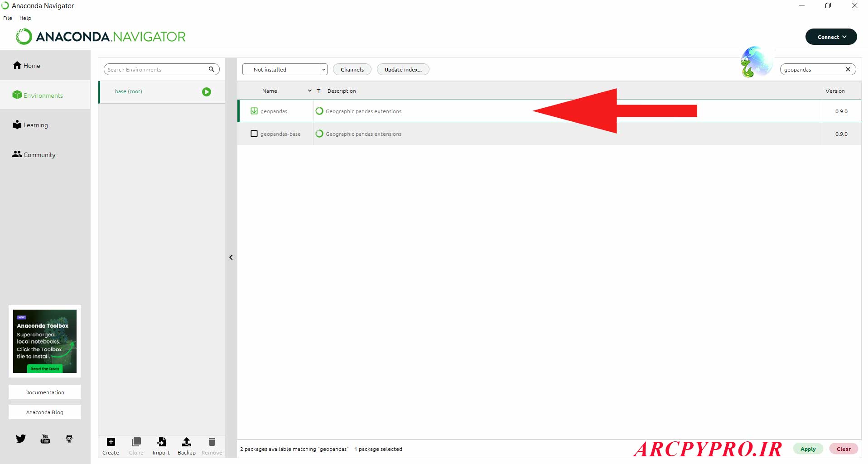Expand the Connect dropdown button

(831, 37)
